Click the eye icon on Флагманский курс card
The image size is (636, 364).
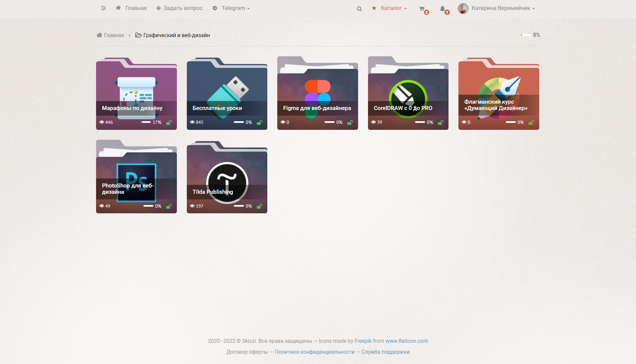tap(464, 122)
